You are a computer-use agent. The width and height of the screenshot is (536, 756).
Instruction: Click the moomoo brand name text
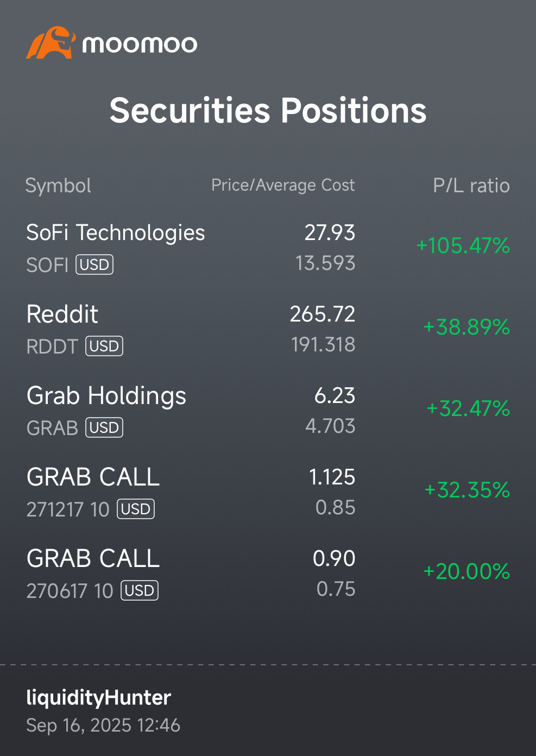(140, 44)
